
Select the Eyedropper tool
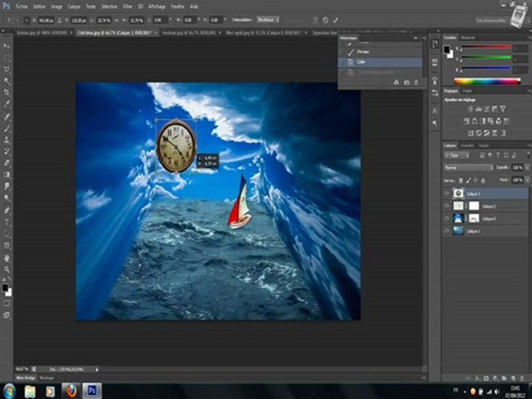7,104
